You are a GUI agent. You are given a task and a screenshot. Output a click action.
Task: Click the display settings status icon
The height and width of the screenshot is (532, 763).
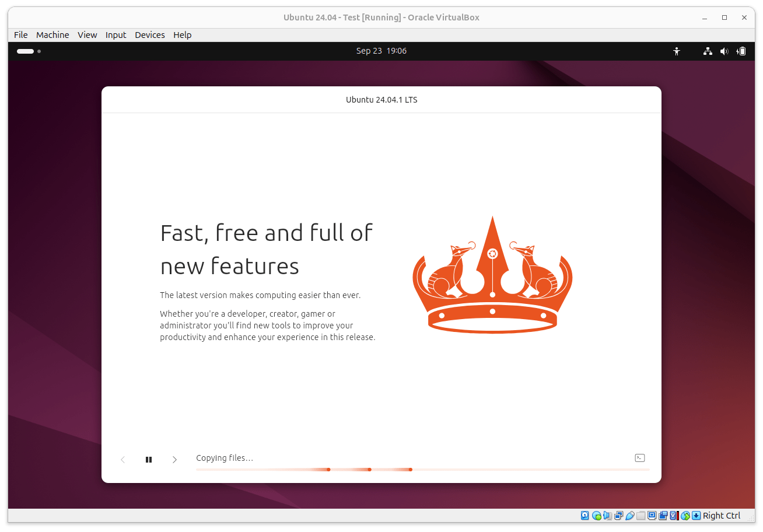pyautogui.click(x=652, y=516)
